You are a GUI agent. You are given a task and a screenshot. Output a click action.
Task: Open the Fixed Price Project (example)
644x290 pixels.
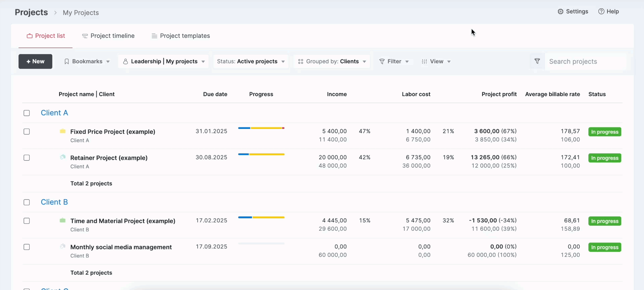(x=113, y=132)
